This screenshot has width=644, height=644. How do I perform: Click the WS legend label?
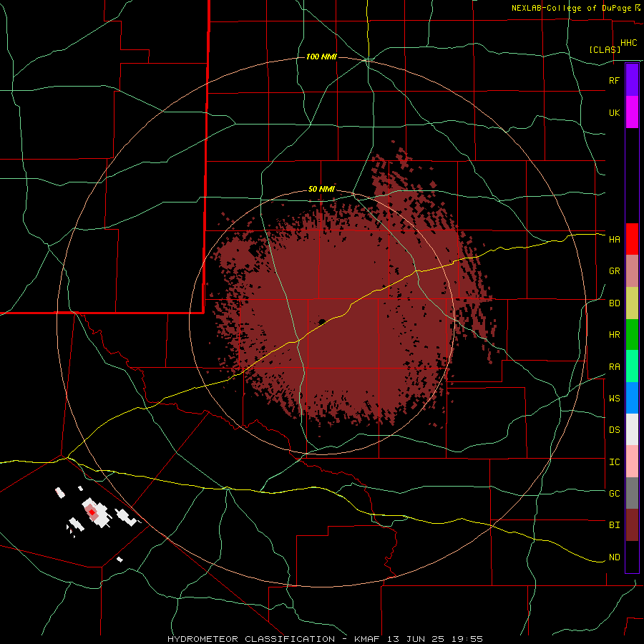coord(614,399)
